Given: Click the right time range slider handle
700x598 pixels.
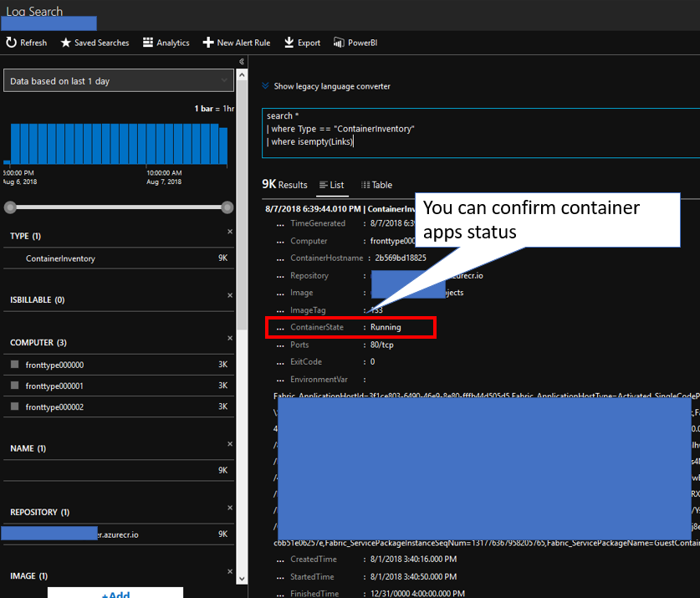Looking at the screenshot, I should [x=227, y=207].
